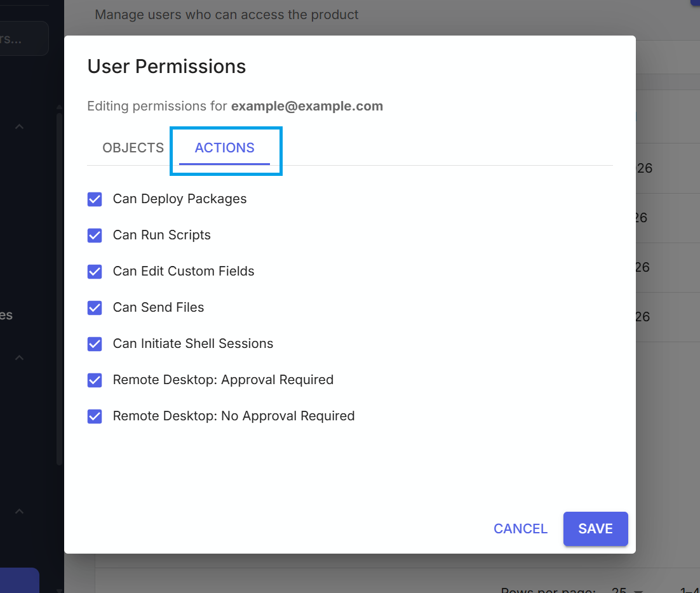The image size is (700, 593).
Task: Disable Can Initiate Shell Sessions
Action: tap(94, 343)
